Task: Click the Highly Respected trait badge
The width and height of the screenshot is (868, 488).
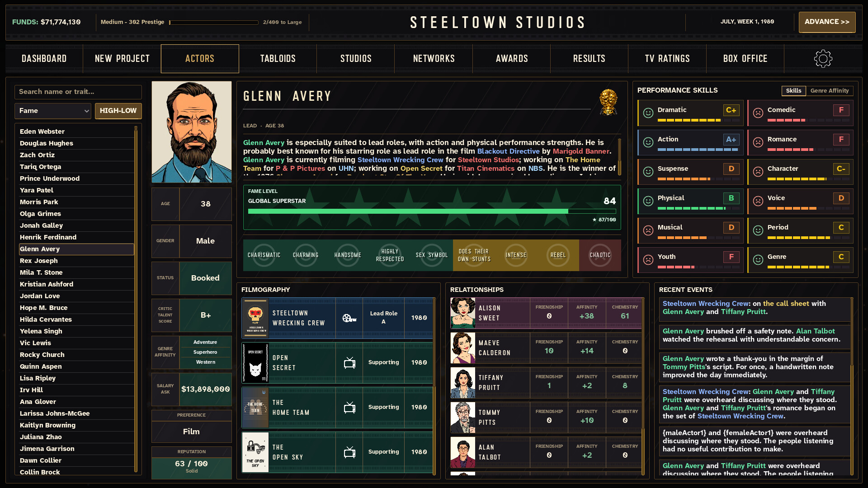Action: coord(390,255)
